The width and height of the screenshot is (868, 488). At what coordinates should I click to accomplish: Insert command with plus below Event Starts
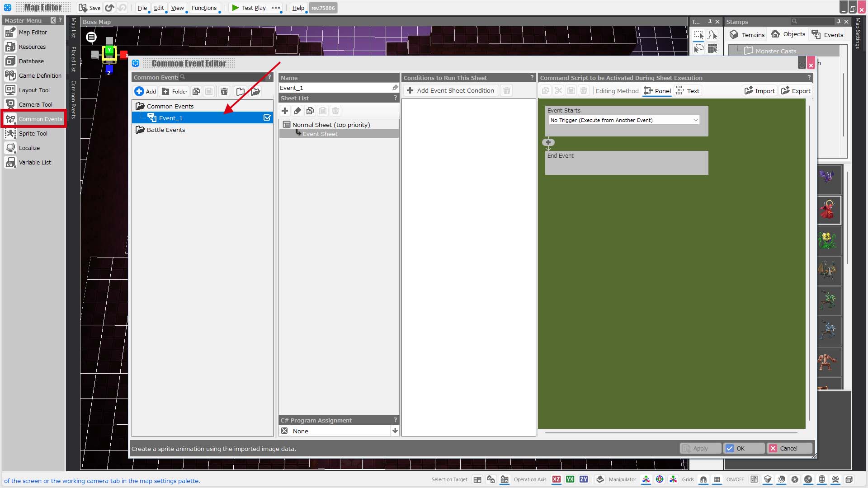click(x=548, y=142)
